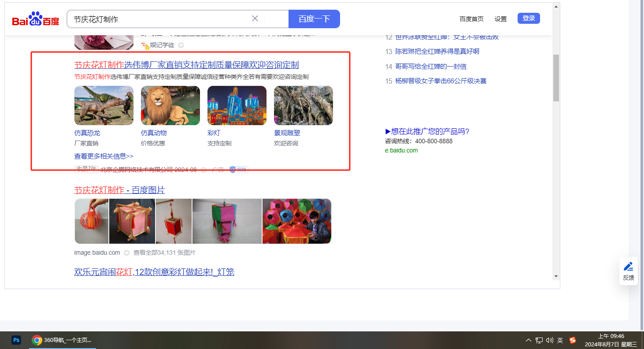This screenshot has width=644, height=349.
Task: Open the ad titled 节庆花灯制作选伟博厂家直销
Action: pos(186,65)
